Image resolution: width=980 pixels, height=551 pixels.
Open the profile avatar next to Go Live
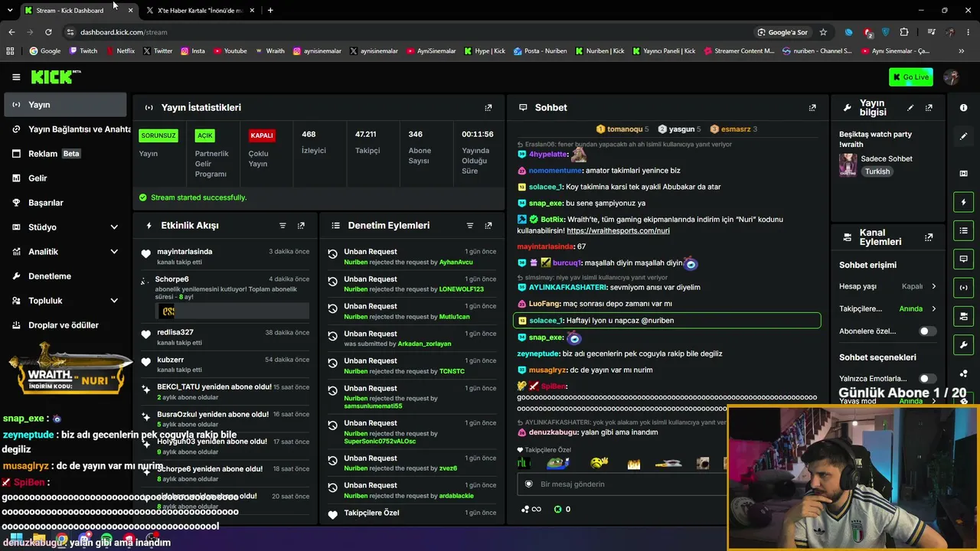[952, 77]
